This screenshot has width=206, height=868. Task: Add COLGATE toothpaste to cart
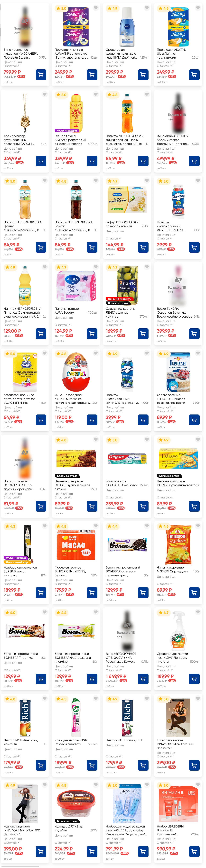[x=143, y=506]
